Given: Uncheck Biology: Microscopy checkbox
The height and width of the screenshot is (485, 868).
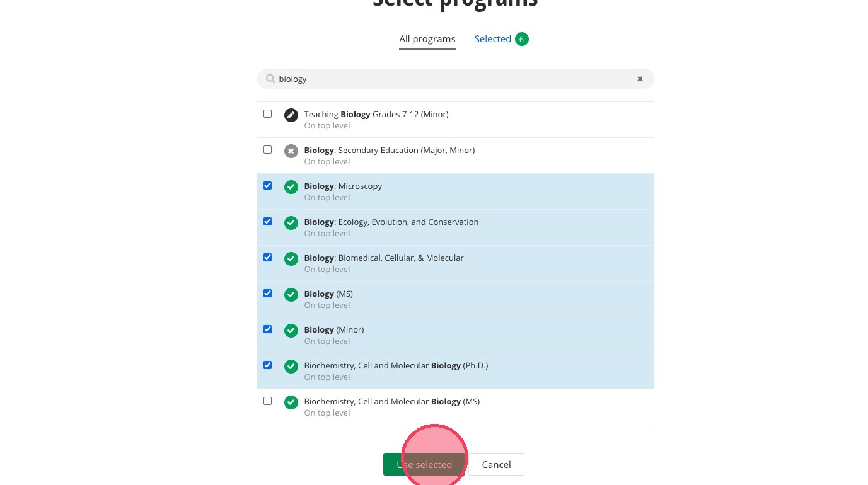Looking at the screenshot, I should (268, 186).
